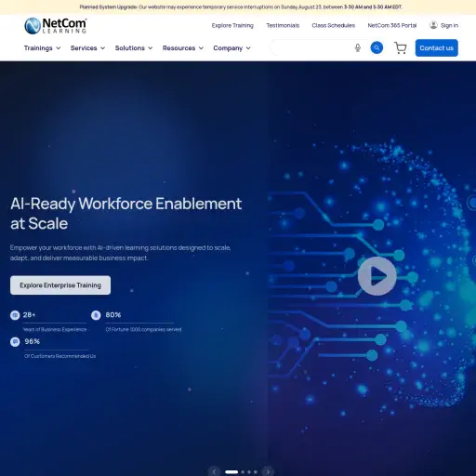476x476 pixels.
Task: Expand the Services dropdown menu
Action: point(87,48)
